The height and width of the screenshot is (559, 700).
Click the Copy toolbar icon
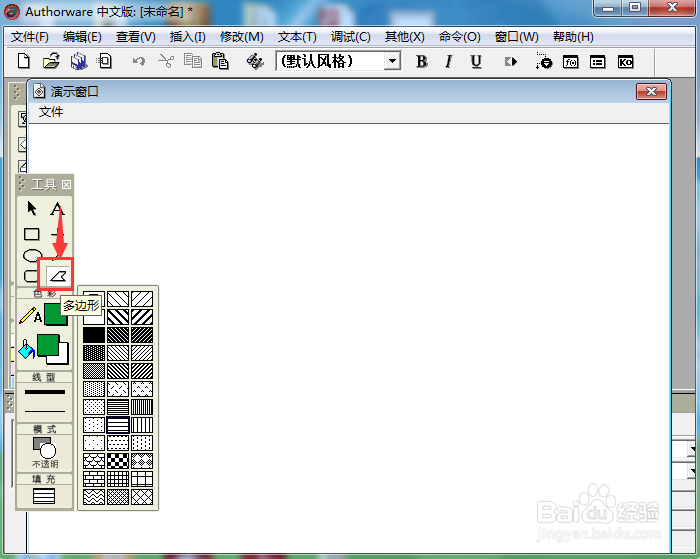(193, 61)
